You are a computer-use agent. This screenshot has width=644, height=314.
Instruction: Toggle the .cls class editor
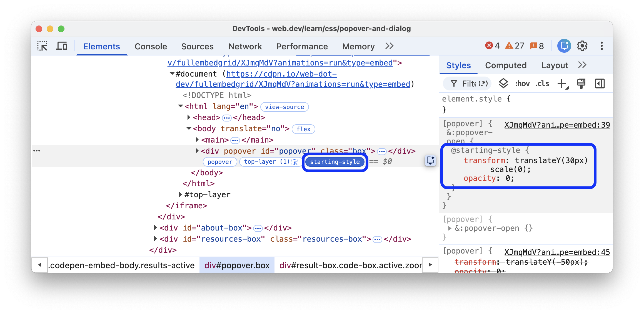[542, 83]
